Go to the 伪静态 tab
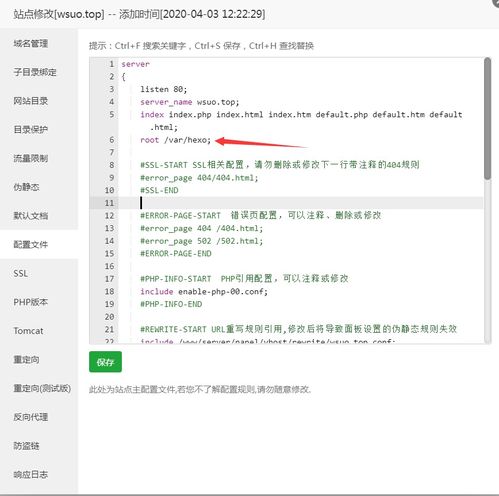 [26, 187]
